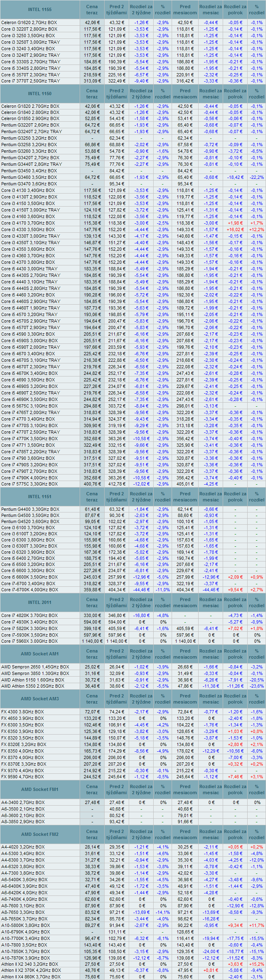The height and width of the screenshot is (980, 266).
Task: Select A10-7700K 3,4GHz BOX row
Action: pyautogui.click(x=133, y=938)
